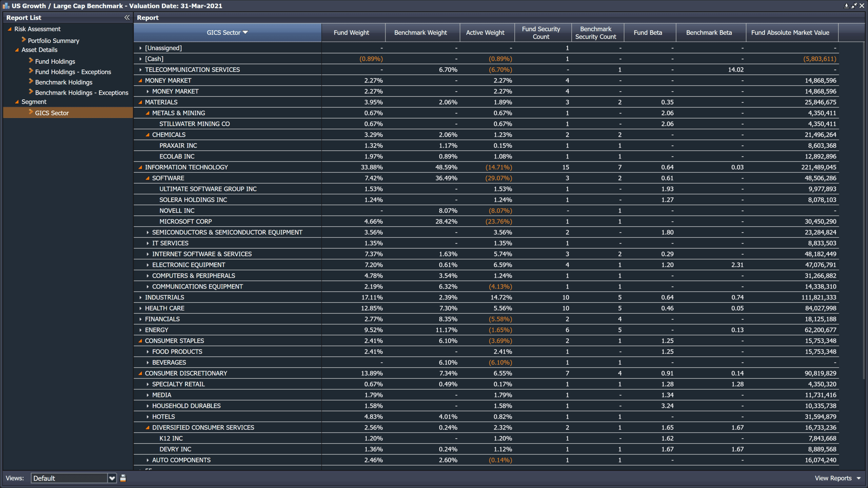Select STILLWATER MINING CO row

tap(486, 124)
